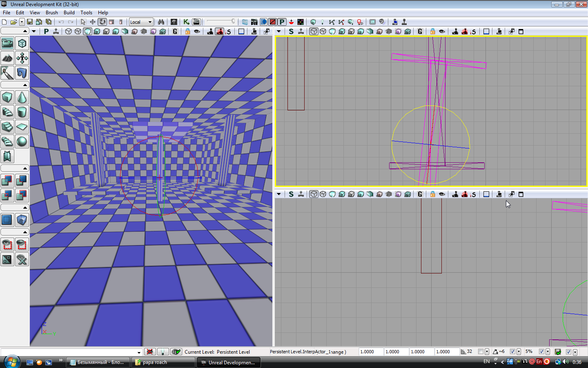Open the Build menu
Viewport: 588px width, 368px height.
[x=69, y=13]
